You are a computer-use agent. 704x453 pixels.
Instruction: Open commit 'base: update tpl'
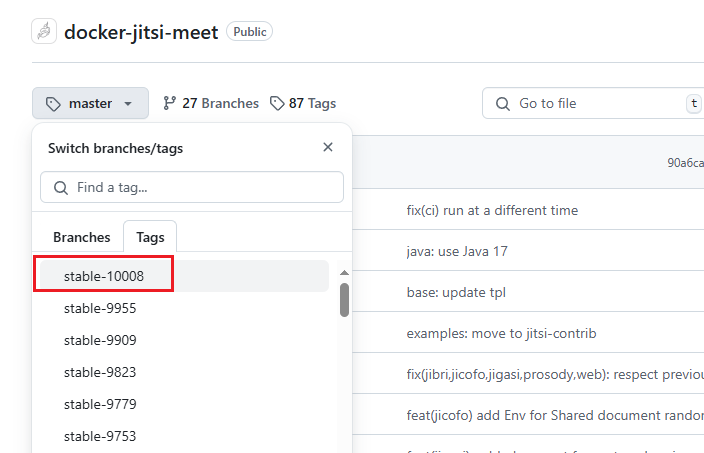[456, 292]
